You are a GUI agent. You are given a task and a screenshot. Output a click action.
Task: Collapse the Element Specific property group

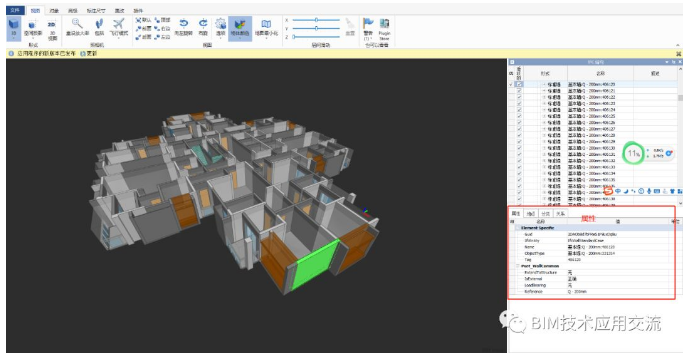pos(518,228)
